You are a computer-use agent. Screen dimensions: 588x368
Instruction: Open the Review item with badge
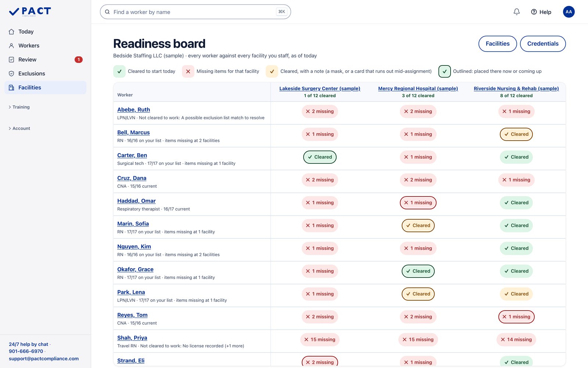pyautogui.click(x=46, y=60)
